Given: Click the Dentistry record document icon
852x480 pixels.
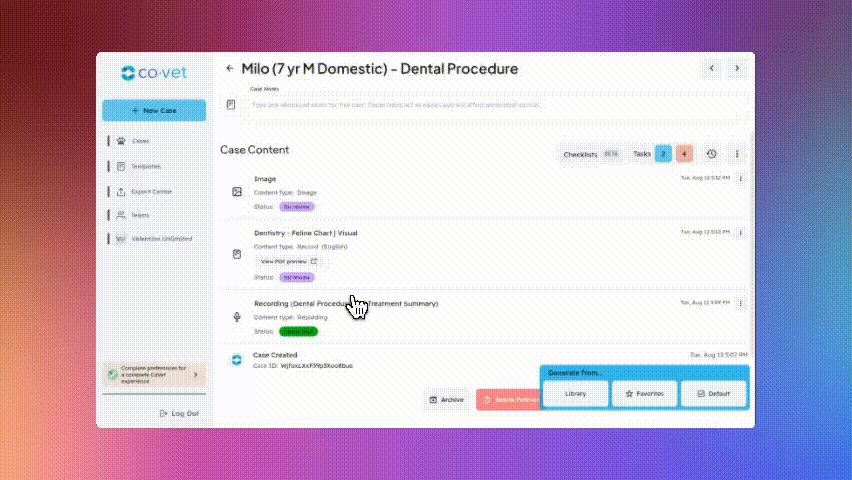Looking at the screenshot, I should pos(237,254).
